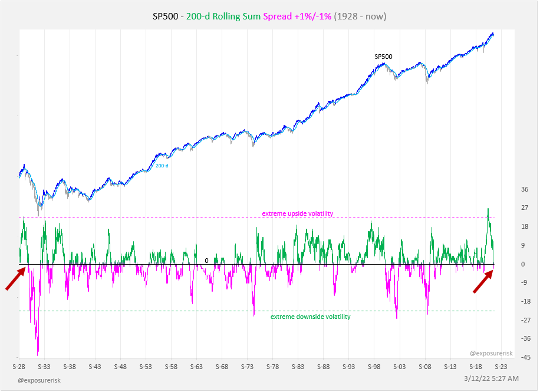Select the 'extreme downside volatility' label
The height and width of the screenshot is (392, 540).
click(x=310, y=317)
